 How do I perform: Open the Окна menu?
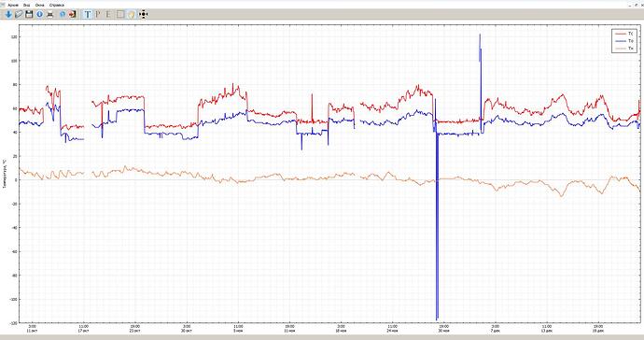tap(40, 5)
